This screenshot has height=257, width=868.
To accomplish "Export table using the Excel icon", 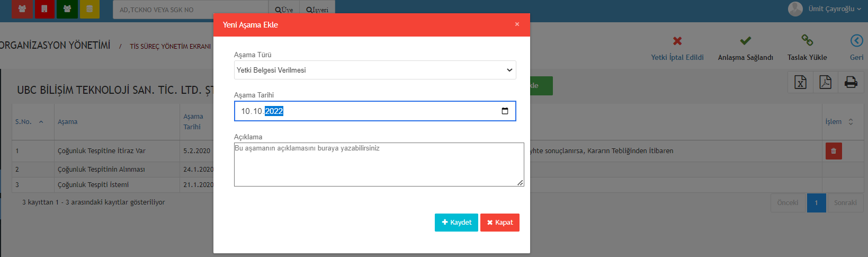I will point(800,82).
